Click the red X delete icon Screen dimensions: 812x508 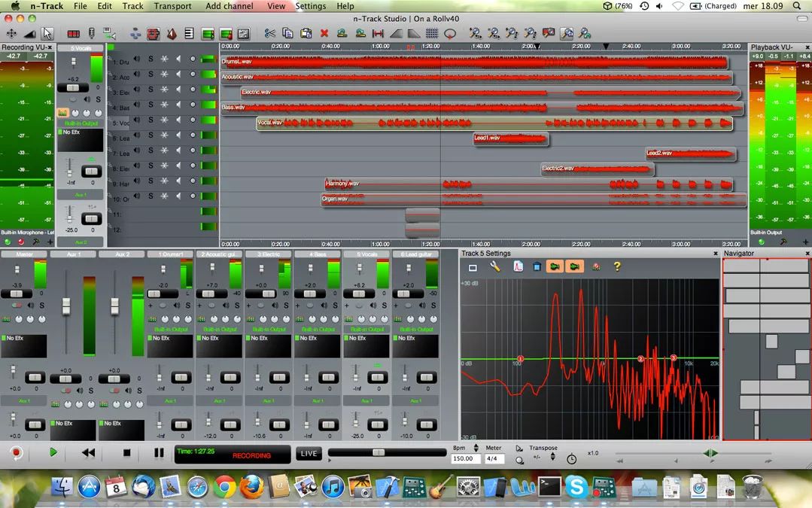point(324,33)
